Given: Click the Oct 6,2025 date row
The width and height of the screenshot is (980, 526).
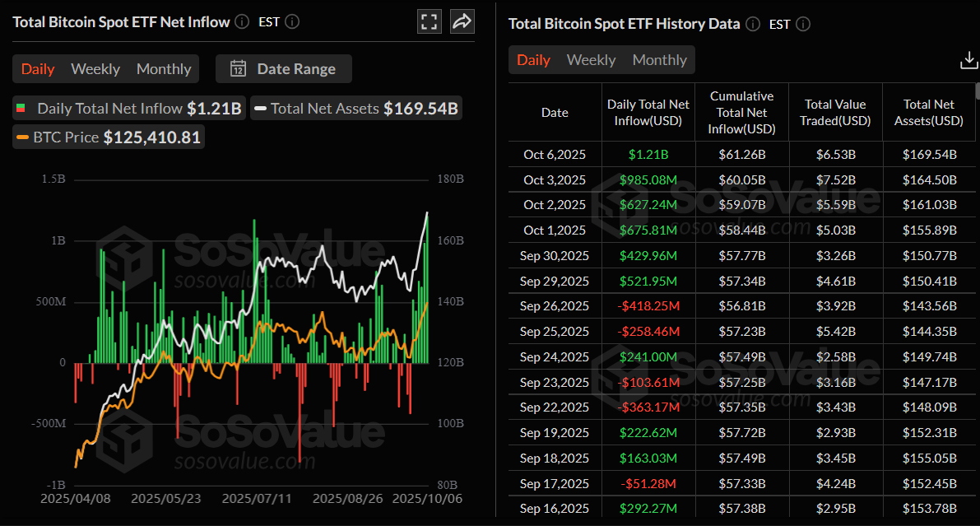Looking at the screenshot, I should [555, 154].
